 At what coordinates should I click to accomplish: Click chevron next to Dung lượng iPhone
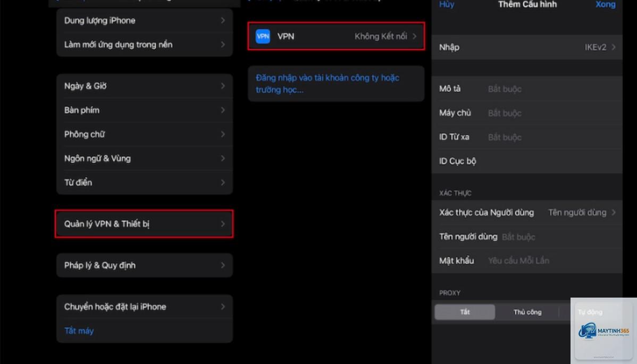(223, 20)
